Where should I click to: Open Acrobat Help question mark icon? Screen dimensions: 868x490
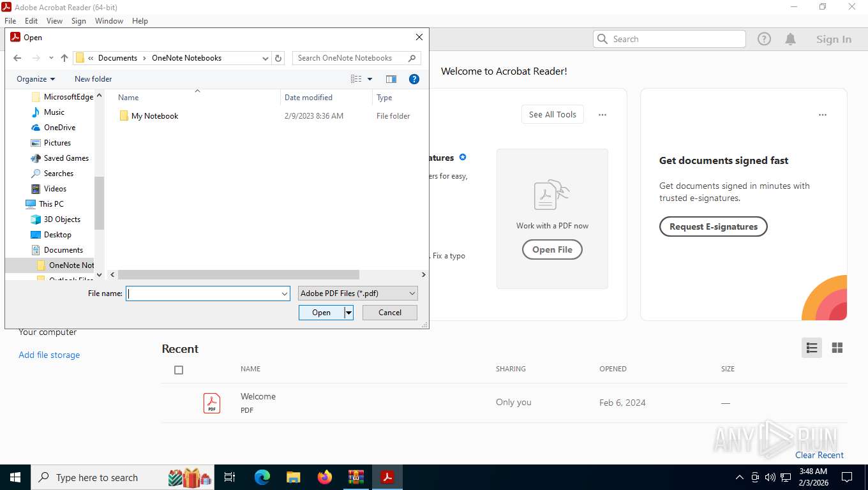[x=764, y=39]
